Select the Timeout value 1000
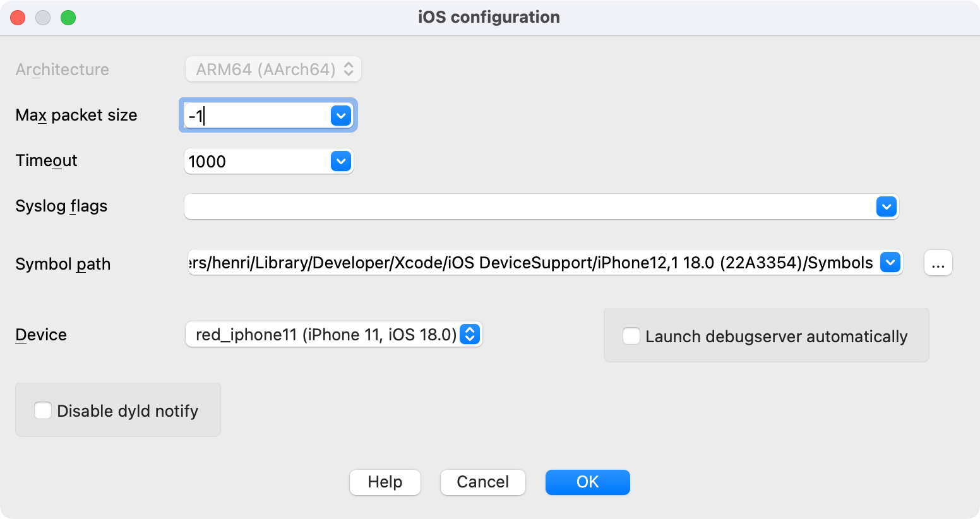Screen dimensions: 980x519 coord(253,161)
